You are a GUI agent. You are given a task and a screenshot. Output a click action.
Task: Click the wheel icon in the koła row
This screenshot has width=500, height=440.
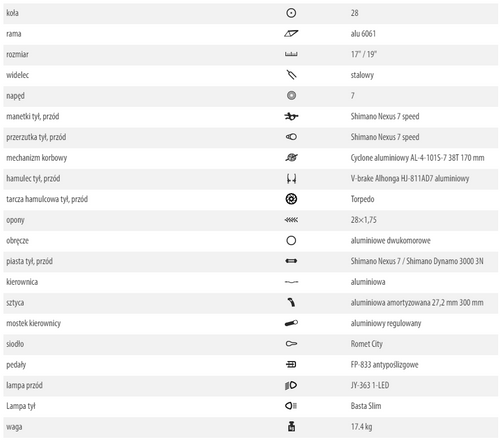click(291, 13)
